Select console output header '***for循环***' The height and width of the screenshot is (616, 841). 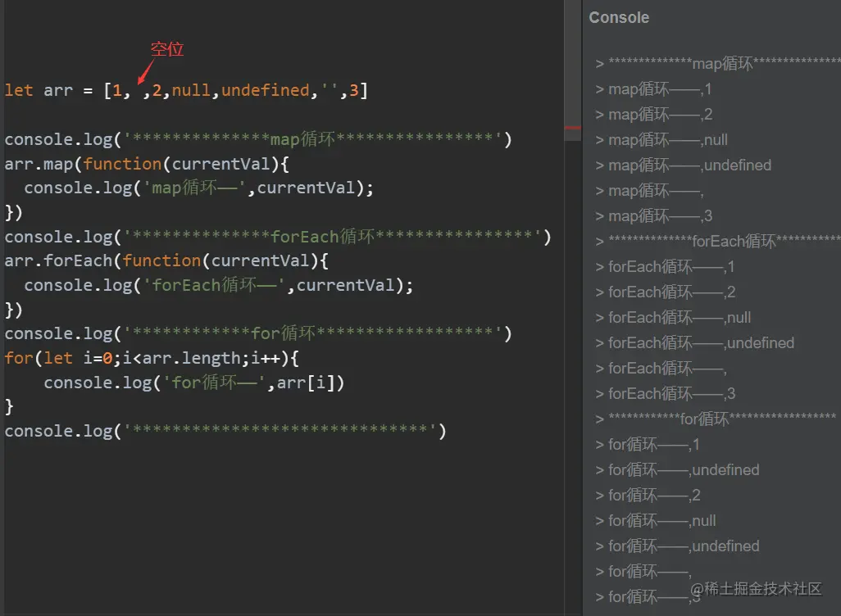point(716,419)
